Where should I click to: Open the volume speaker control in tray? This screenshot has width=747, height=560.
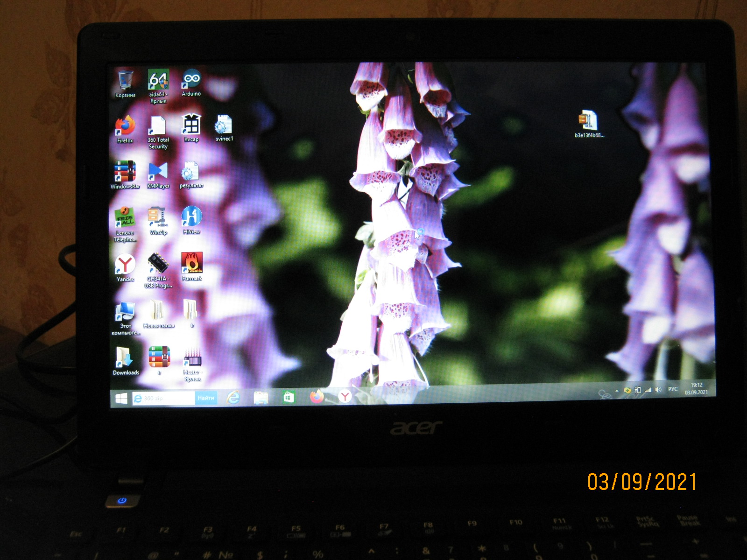658,390
